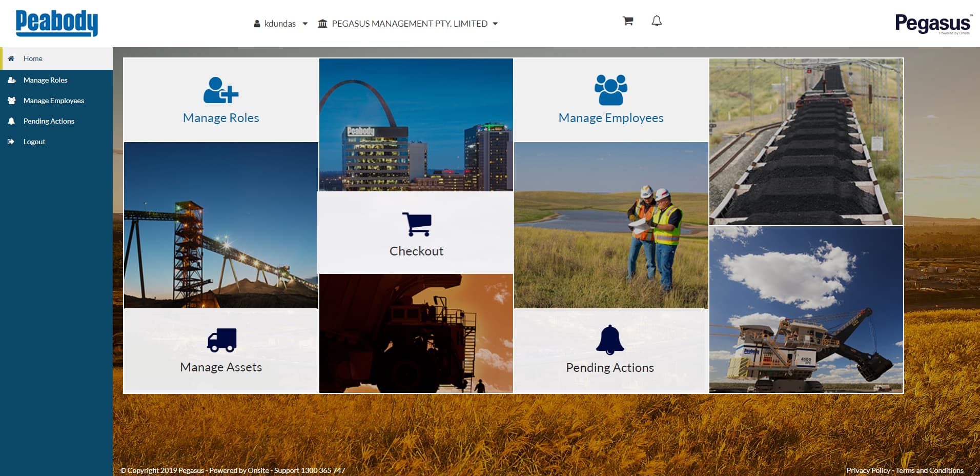Open the Manage Roles tile label
This screenshot has height=476, width=980.
tap(221, 118)
